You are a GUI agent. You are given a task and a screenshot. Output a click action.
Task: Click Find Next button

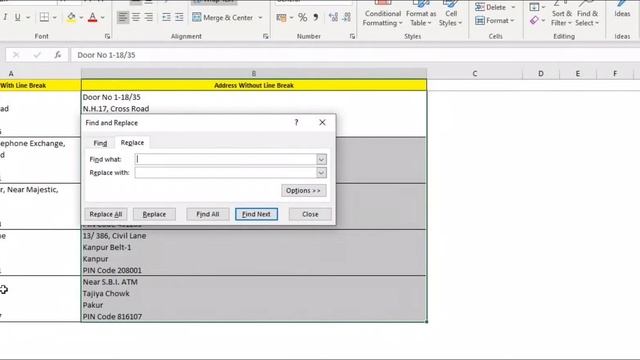256,214
